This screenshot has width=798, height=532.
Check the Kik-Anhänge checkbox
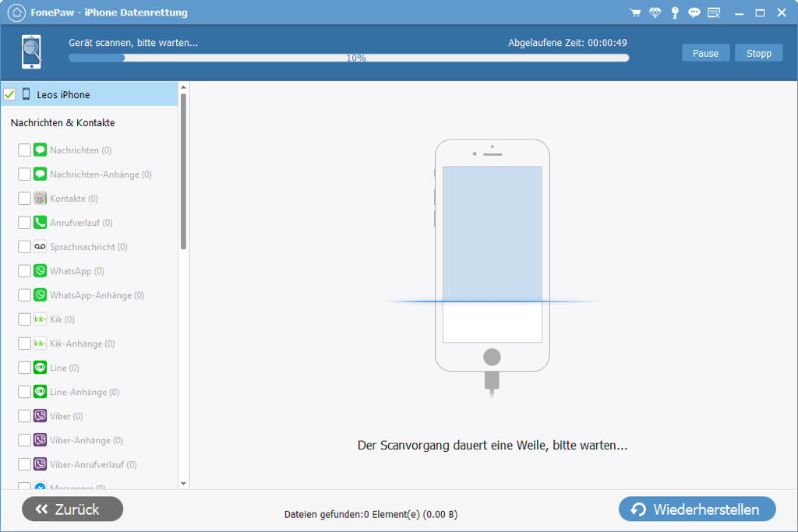[24, 344]
